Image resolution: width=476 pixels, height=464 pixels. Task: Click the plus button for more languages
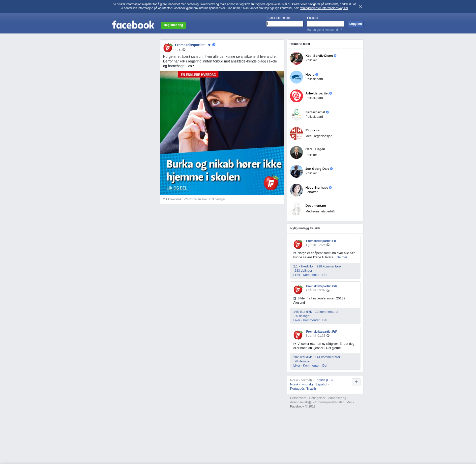tap(356, 382)
